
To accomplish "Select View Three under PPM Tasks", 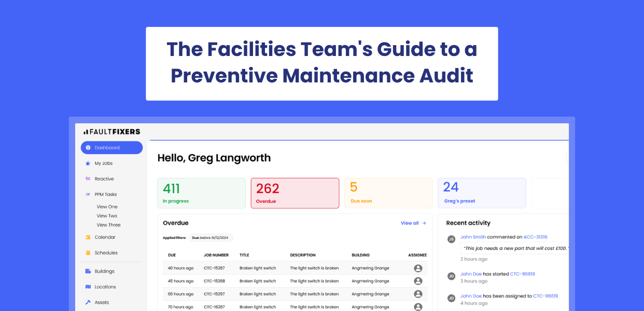I will tap(107, 224).
